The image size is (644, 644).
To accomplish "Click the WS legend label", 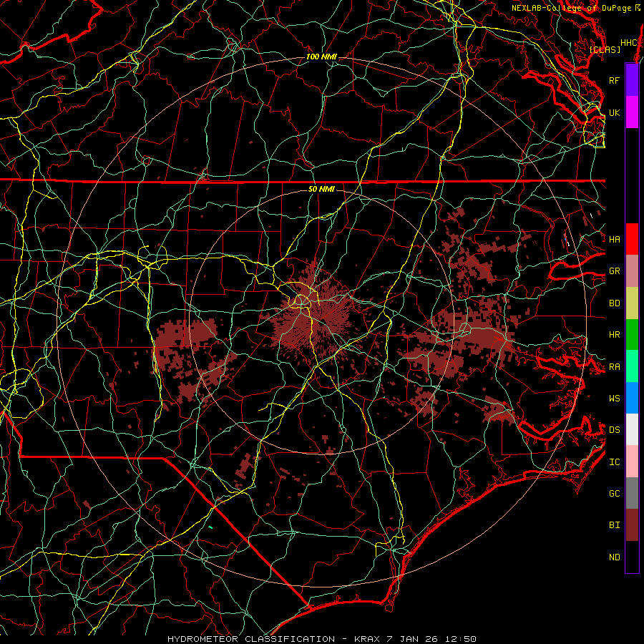I will click(x=614, y=398).
